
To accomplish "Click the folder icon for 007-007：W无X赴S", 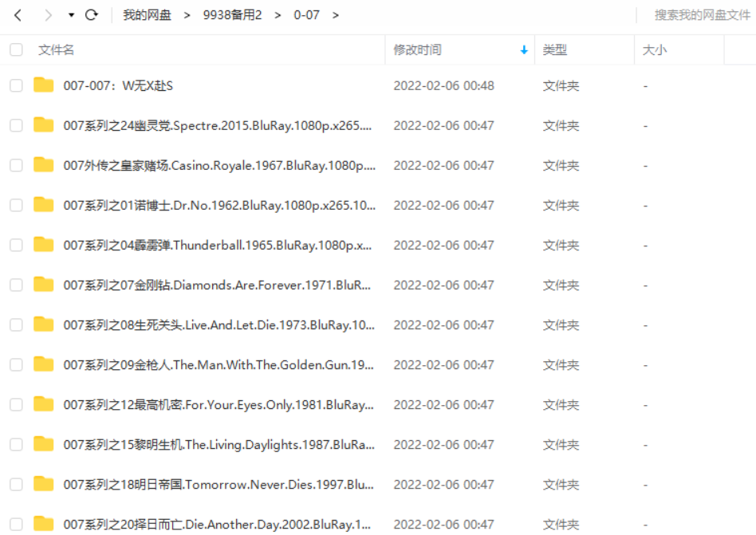I will pos(43,85).
